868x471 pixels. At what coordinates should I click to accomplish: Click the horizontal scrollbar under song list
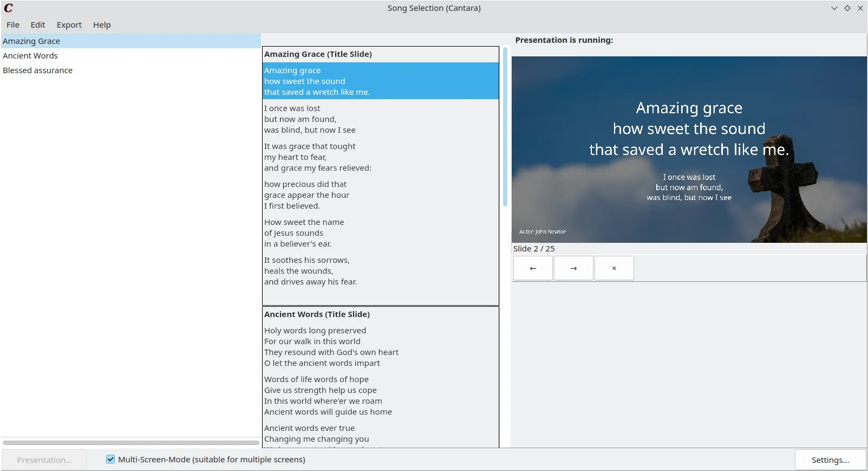coord(130,443)
